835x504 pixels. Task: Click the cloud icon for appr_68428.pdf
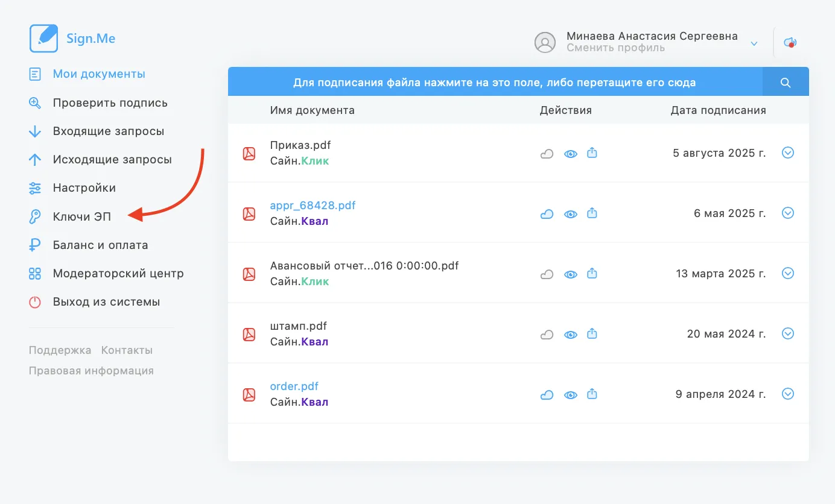[547, 214]
